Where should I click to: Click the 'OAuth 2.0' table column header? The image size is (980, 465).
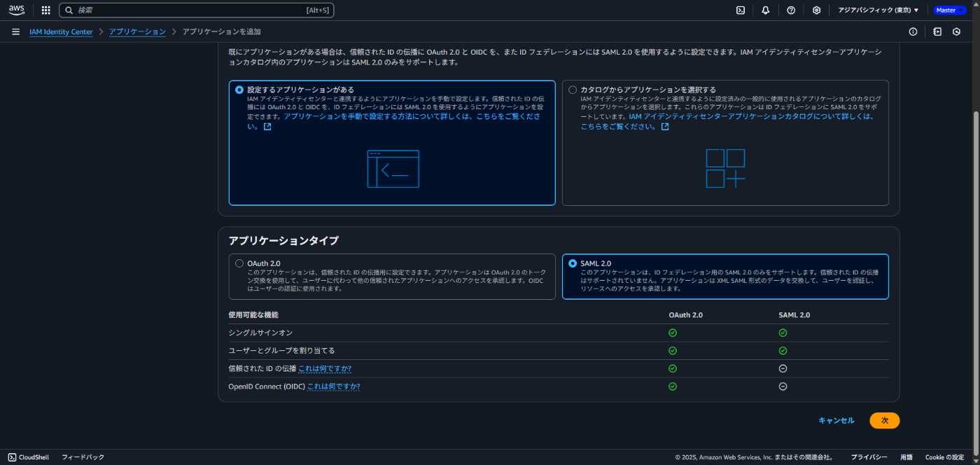point(686,315)
